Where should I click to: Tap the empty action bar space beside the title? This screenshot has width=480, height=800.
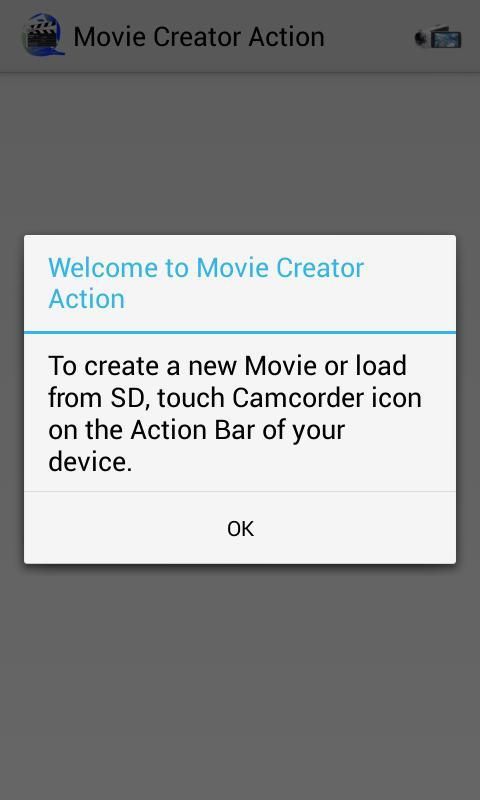[368, 37]
